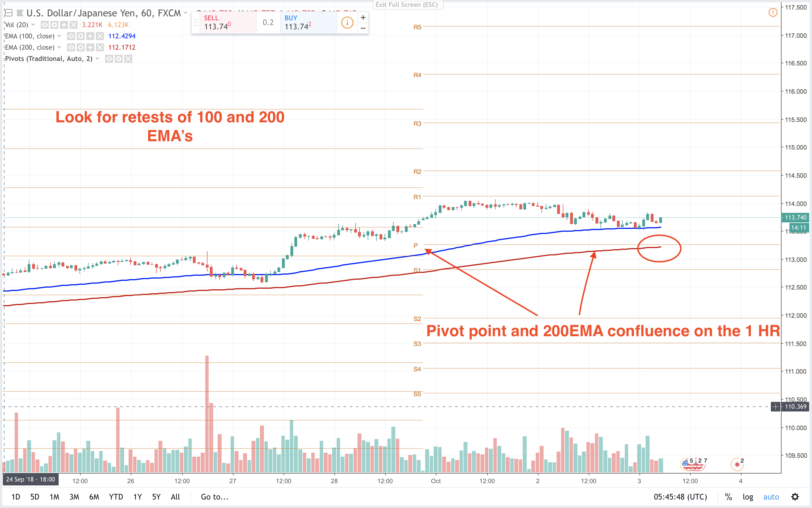This screenshot has height=508, width=812.
Task: Remove the Vol (20) indicator
Action: pos(74,25)
